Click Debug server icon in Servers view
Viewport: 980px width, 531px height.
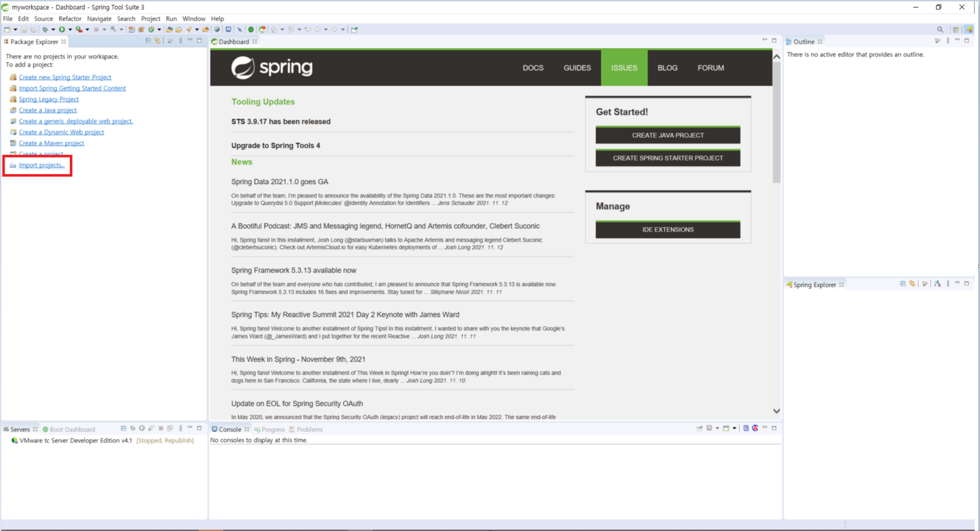pyautogui.click(x=133, y=429)
